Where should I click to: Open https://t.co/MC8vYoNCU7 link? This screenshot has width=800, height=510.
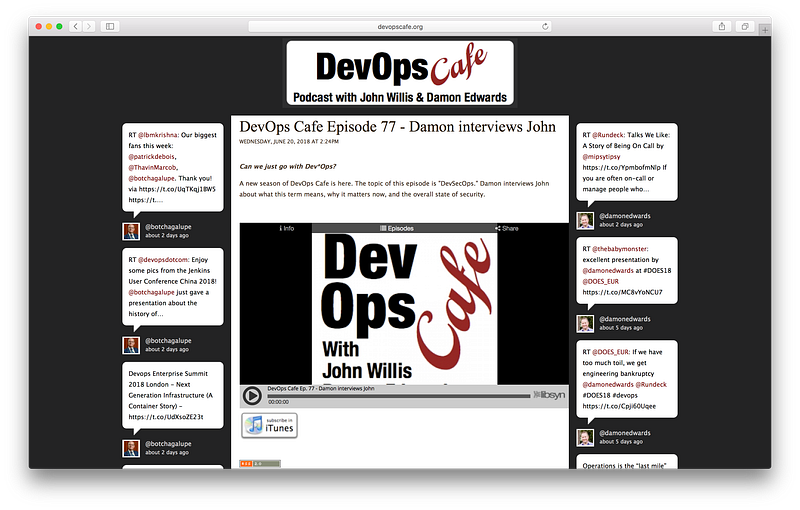[622, 292]
